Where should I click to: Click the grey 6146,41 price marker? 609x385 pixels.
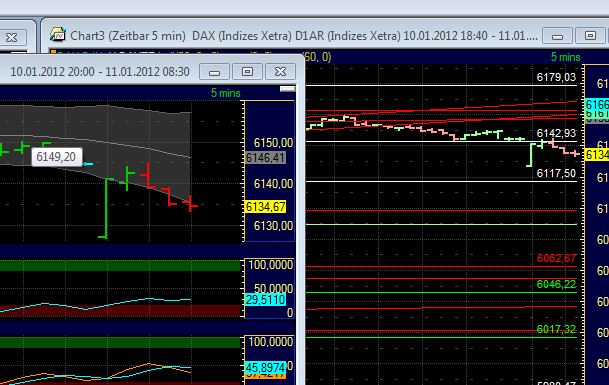(266, 158)
